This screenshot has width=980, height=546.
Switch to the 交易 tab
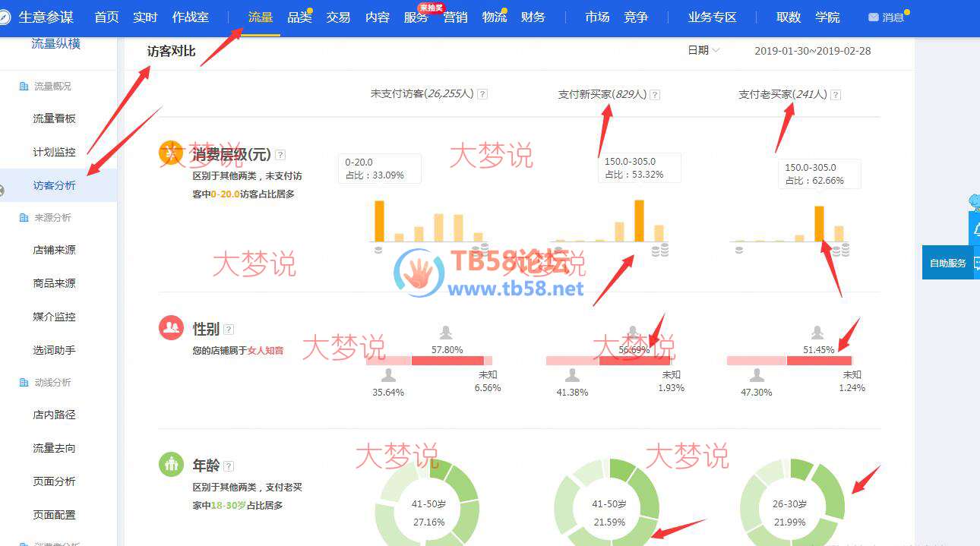pyautogui.click(x=338, y=17)
